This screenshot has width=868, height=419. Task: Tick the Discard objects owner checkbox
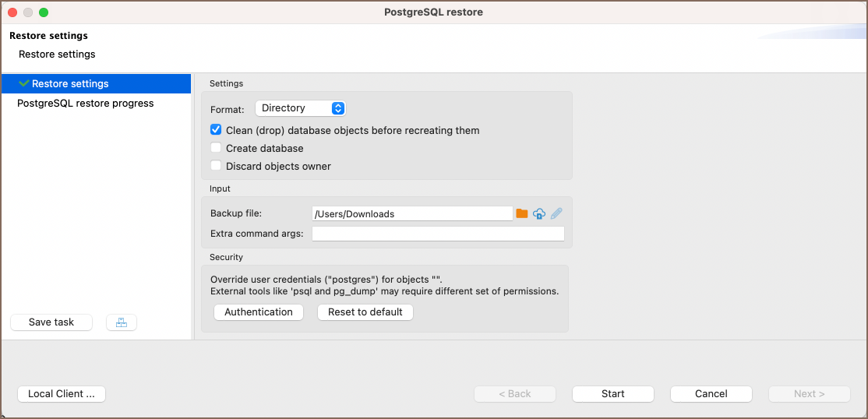(x=217, y=166)
